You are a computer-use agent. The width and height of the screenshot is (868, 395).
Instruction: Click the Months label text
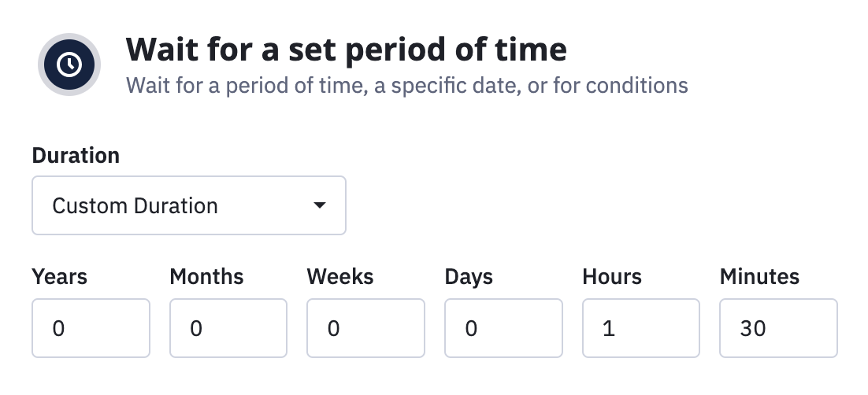click(206, 277)
